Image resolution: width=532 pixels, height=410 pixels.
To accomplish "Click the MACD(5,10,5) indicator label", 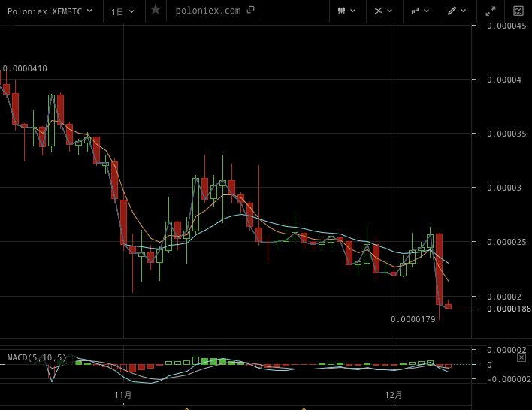I will click(x=37, y=357).
